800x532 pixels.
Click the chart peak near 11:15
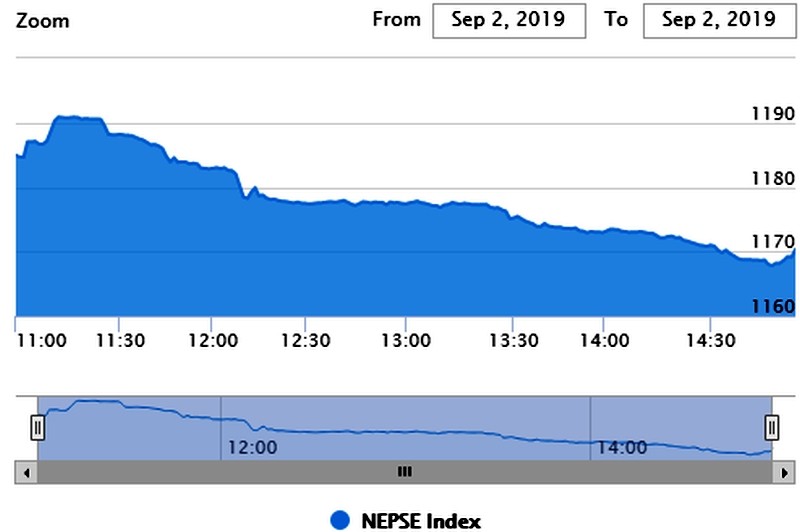click(72, 117)
